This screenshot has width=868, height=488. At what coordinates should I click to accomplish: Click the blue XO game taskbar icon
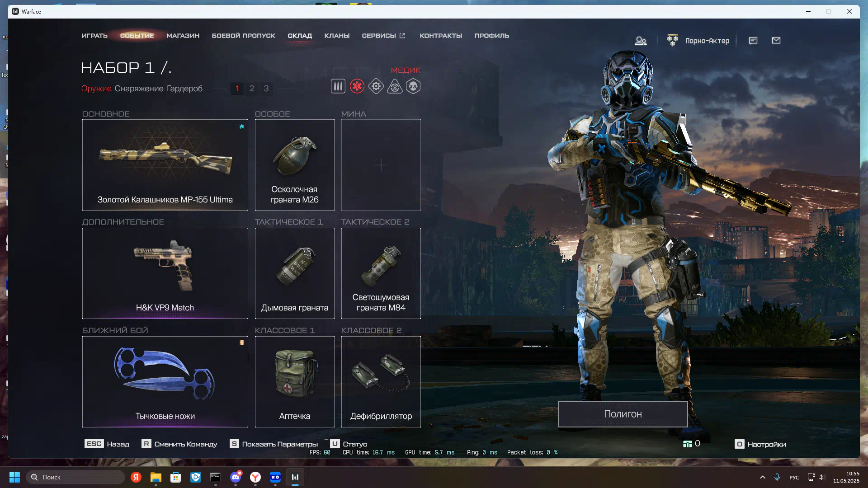(275, 477)
